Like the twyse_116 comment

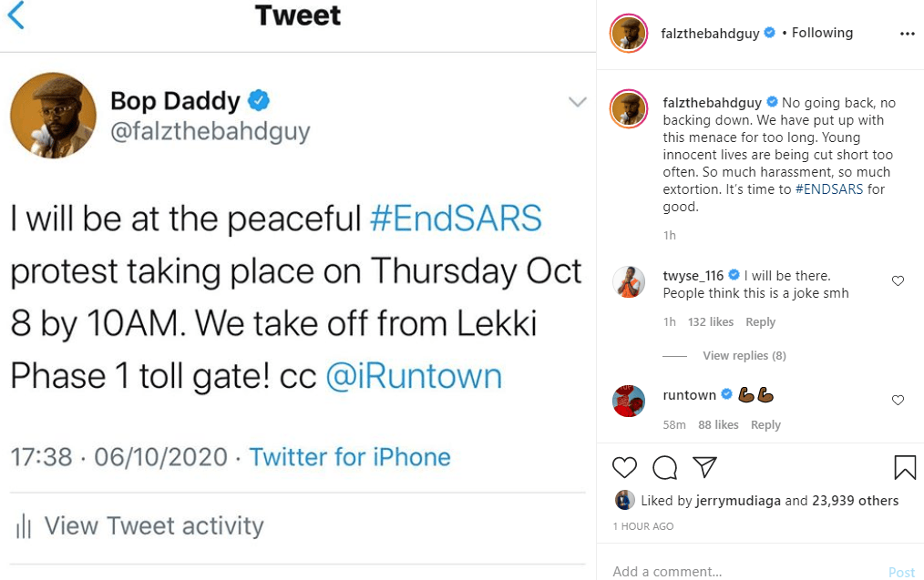(898, 281)
